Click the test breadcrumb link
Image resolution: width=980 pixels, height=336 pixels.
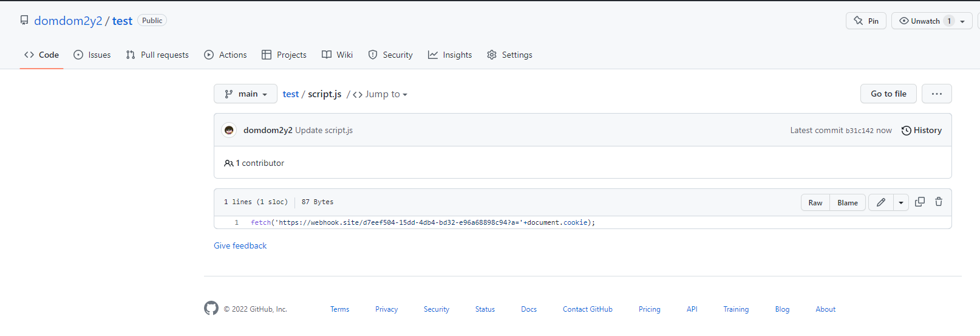pyautogui.click(x=291, y=94)
